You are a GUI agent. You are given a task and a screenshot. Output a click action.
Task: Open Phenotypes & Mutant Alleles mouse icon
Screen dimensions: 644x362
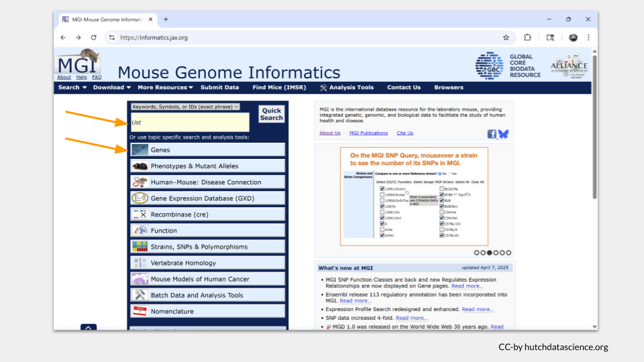click(140, 166)
